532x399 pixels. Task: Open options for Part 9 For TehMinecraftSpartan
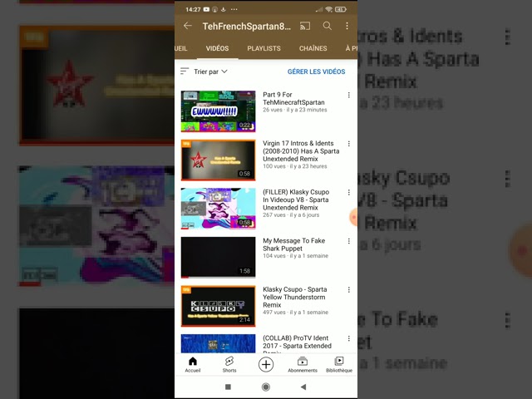tap(349, 96)
